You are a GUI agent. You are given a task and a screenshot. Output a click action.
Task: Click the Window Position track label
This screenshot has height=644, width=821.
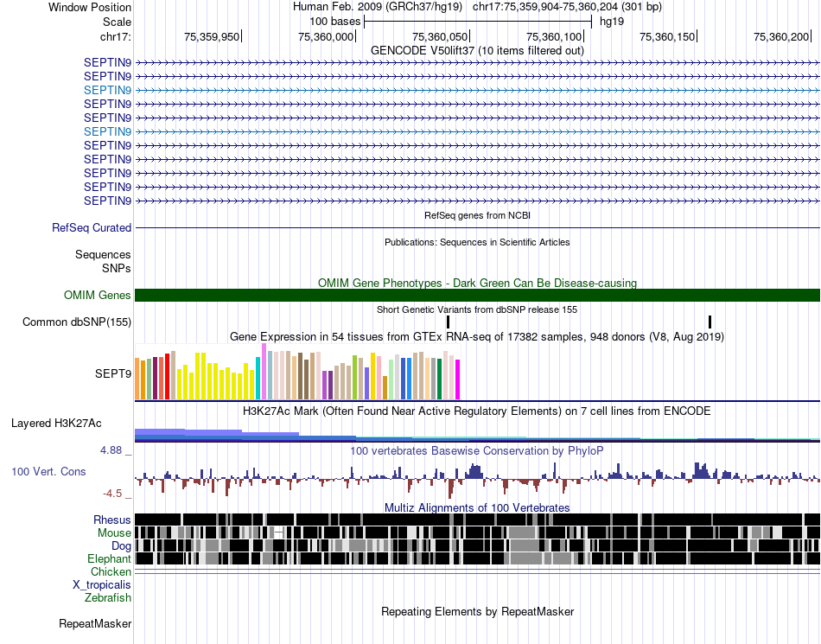tap(90, 7)
